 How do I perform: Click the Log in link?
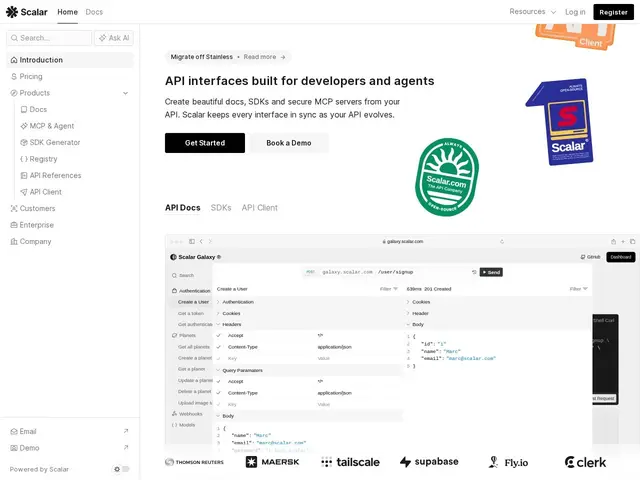pos(575,12)
